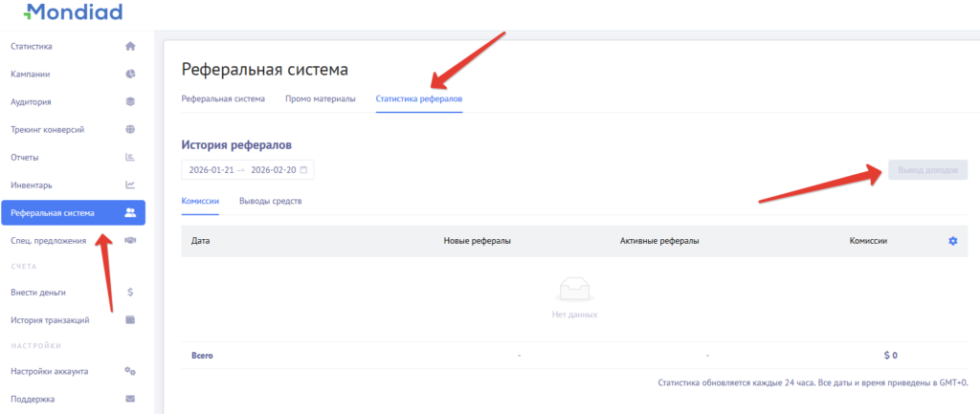
Task: Select the Комиссии sub-tab
Action: coord(200,201)
